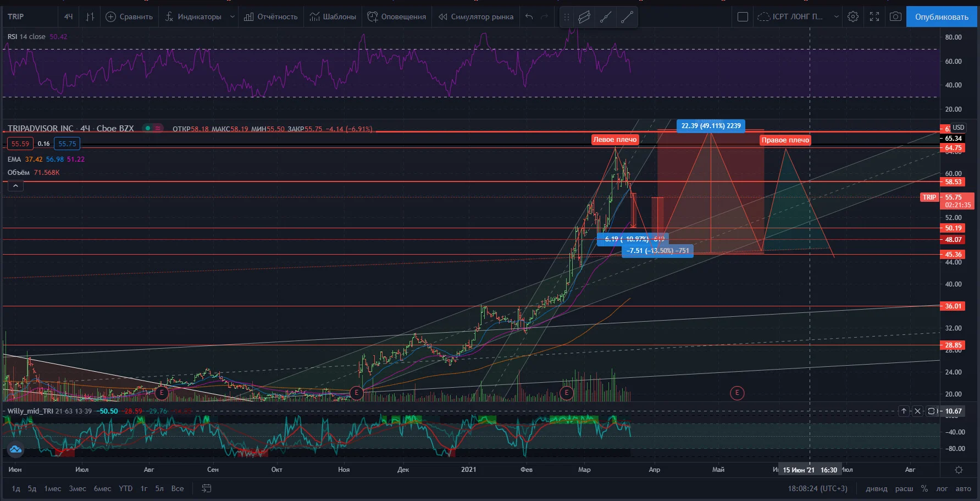The image size is (980, 501).
Task: Toggle the pink data-mode indicator beside symbol title
Action: click(158, 128)
